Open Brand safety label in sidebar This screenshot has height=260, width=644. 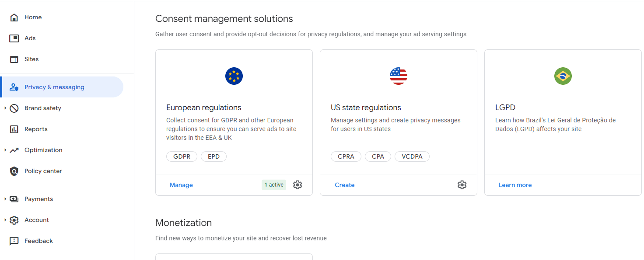tap(43, 108)
